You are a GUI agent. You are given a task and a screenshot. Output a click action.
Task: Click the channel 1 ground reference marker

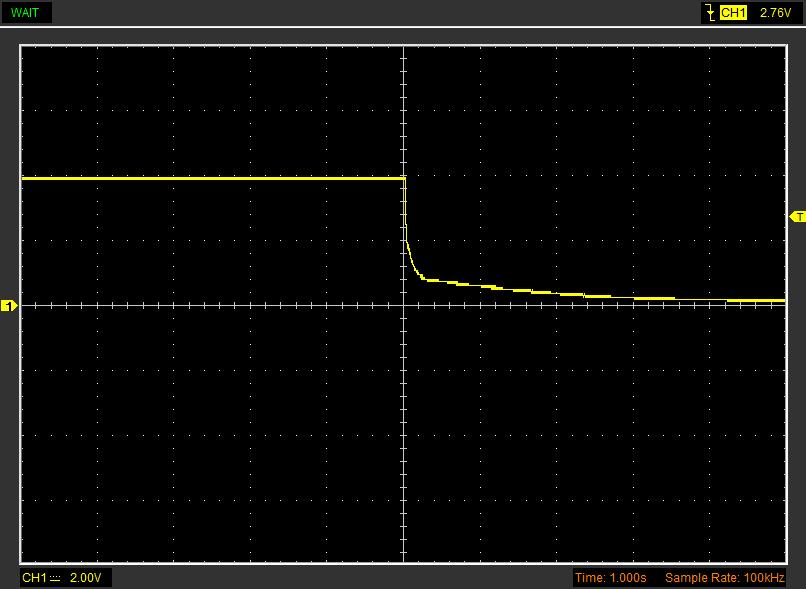9,306
